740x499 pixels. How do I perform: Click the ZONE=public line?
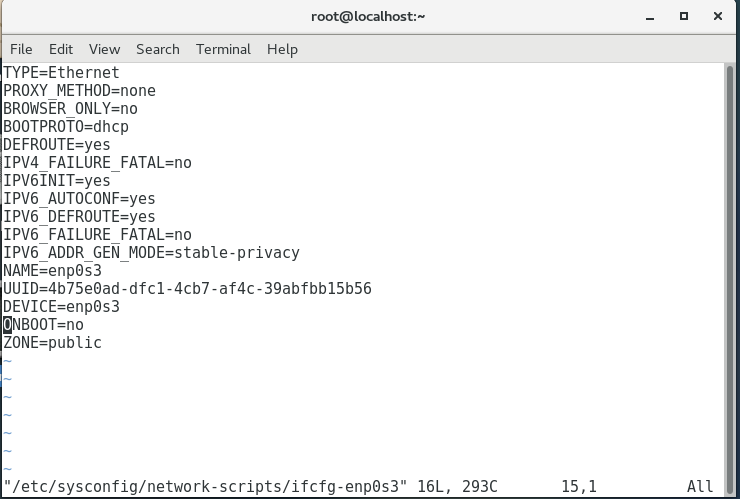pos(52,343)
